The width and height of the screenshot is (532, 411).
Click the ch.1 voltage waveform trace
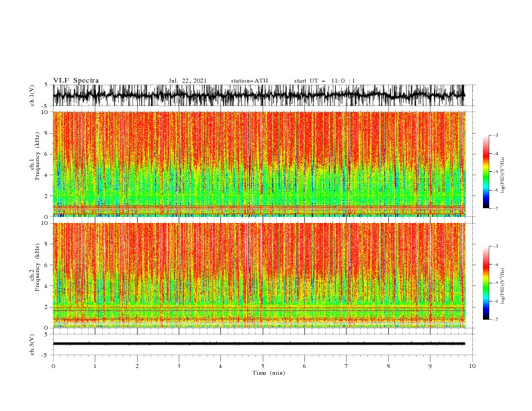[259, 95]
